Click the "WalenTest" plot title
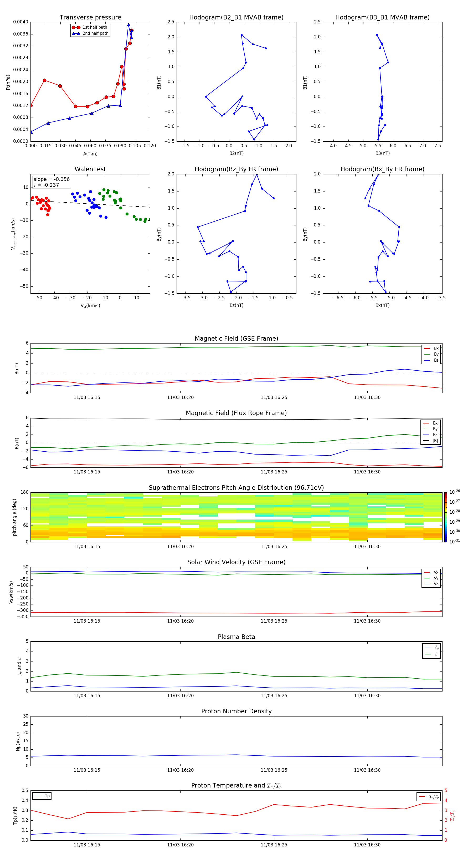 (90, 169)
